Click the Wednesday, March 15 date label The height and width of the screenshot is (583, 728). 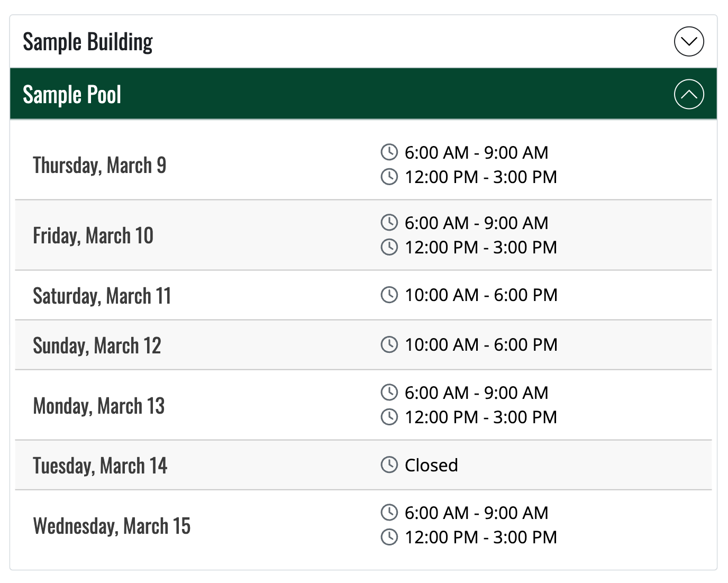pyautogui.click(x=112, y=526)
